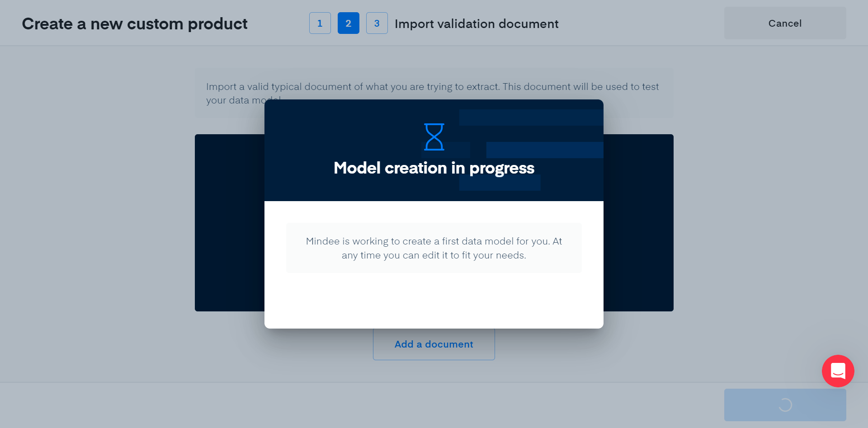Image resolution: width=868 pixels, height=428 pixels.
Task: Click the hourglass icon in the dialog
Action: tap(434, 137)
